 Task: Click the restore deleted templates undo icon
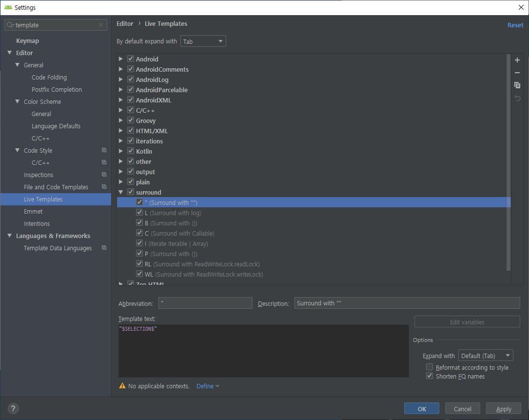(x=517, y=98)
